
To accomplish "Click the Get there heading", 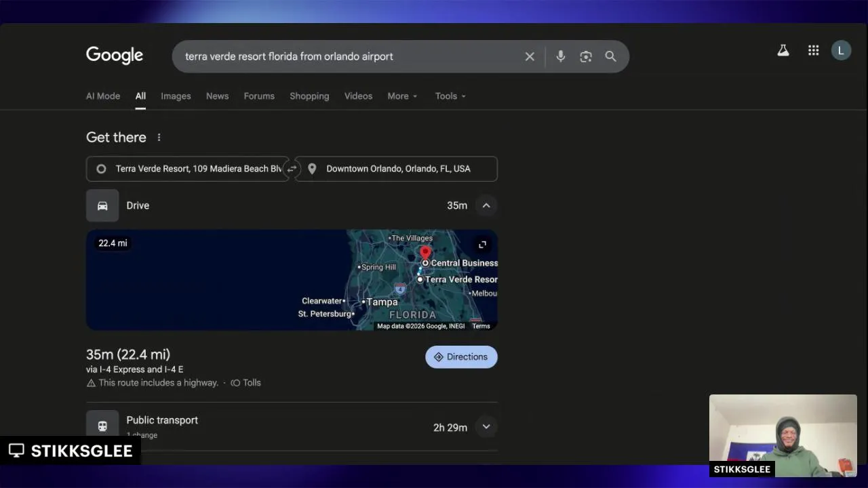I will pos(116,137).
